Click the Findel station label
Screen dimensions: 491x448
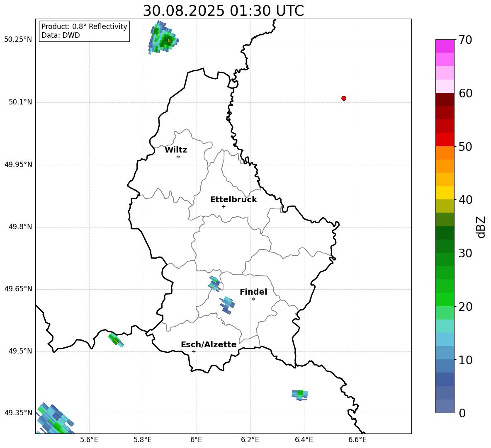coord(253,292)
